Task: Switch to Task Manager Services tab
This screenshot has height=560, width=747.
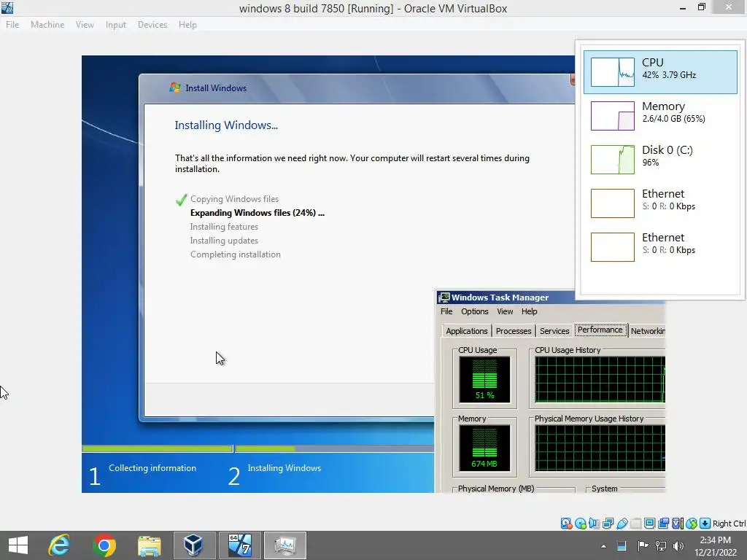Action: (x=554, y=331)
